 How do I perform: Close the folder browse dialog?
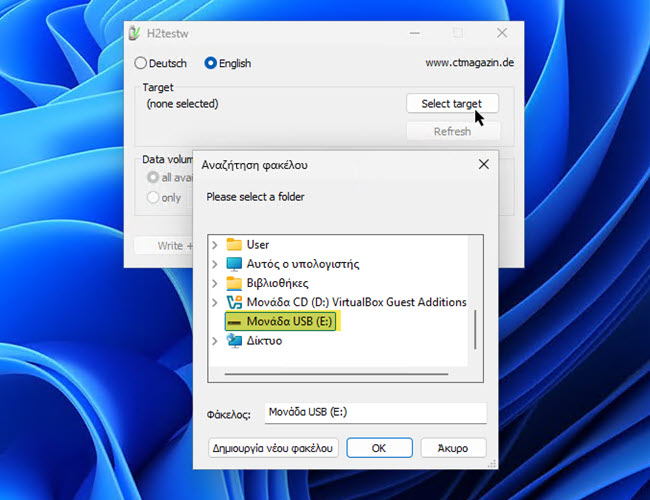(483, 165)
